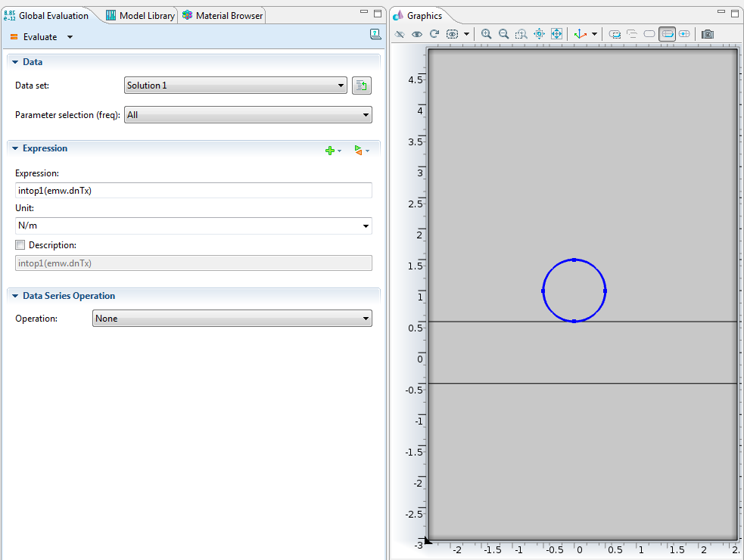This screenshot has width=744, height=560.
Task: Click the Zoom In magnifier icon
Action: tap(486, 34)
